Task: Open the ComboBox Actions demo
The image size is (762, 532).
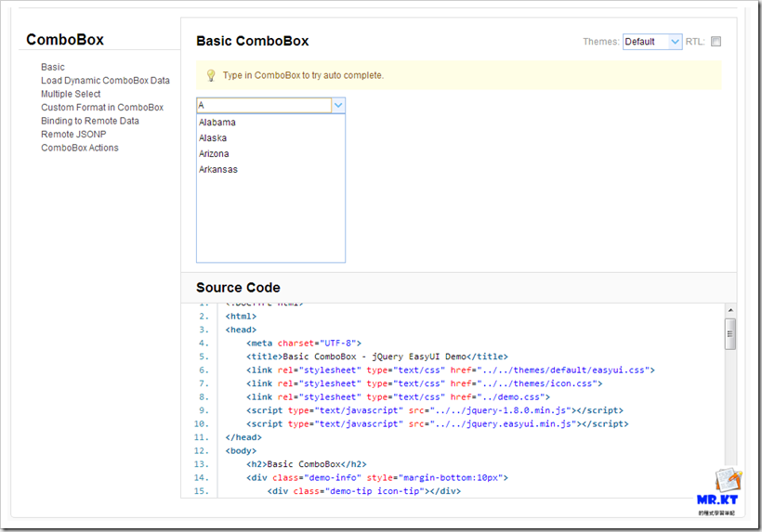Action: [80, 148]
